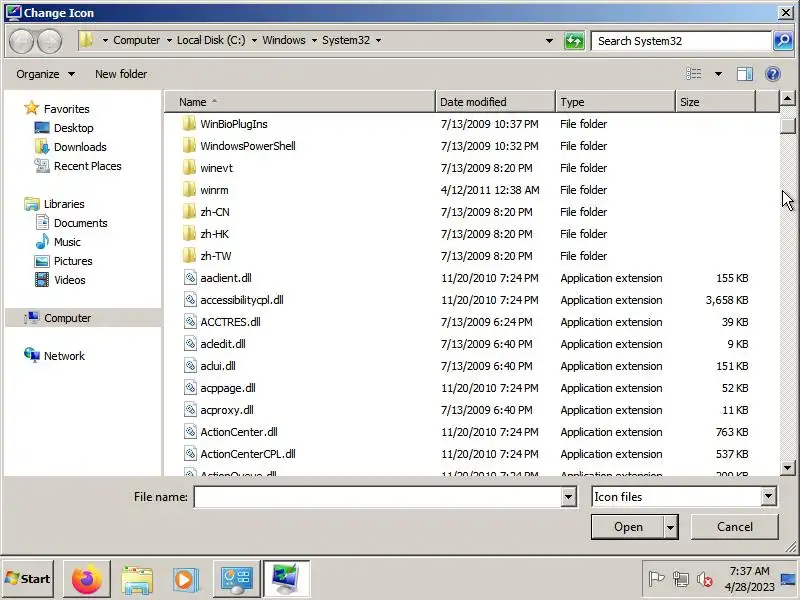Click the scrollbar down arrow
Viewport: 800px width, 600px height.
click(788, 467)
